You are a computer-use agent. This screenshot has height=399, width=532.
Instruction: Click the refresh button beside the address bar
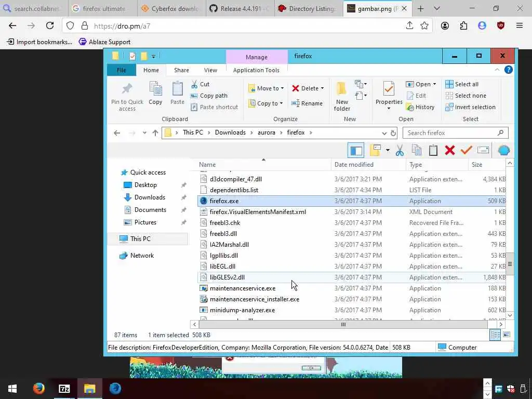393,133
